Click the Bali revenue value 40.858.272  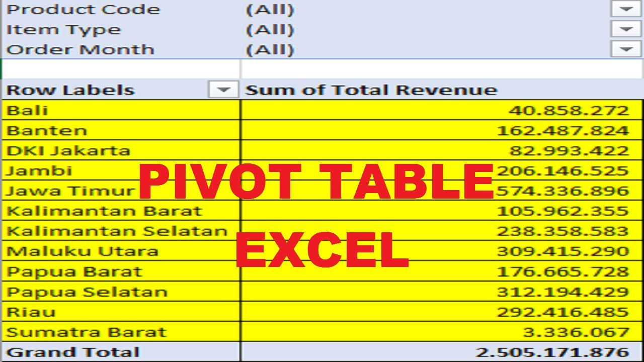(569, 111)
